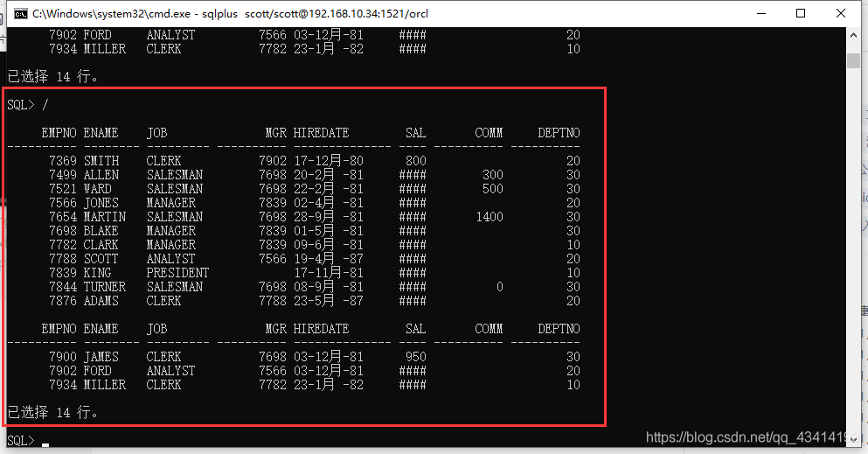
Task: Click first HIREDATE column header
Action: click(321, 133)
